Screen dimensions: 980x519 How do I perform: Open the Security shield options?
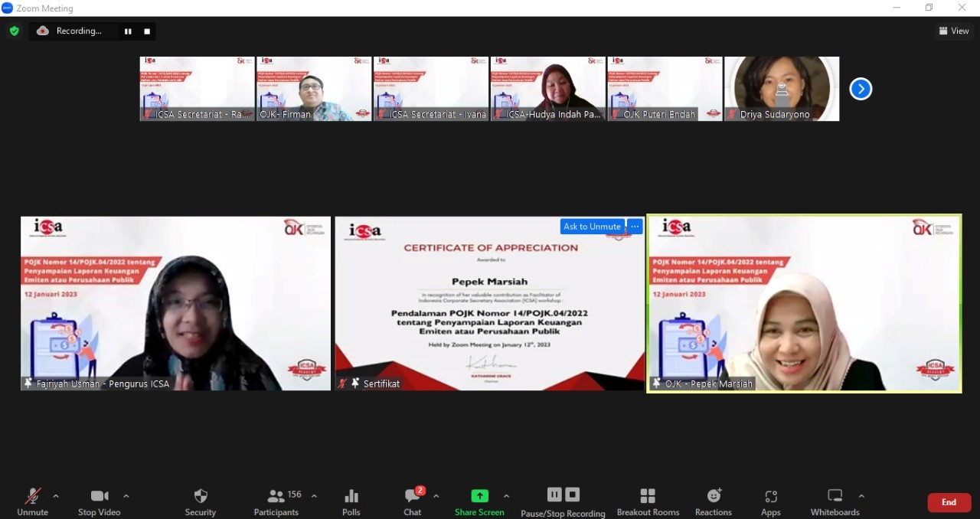click(x=201, y=501)
